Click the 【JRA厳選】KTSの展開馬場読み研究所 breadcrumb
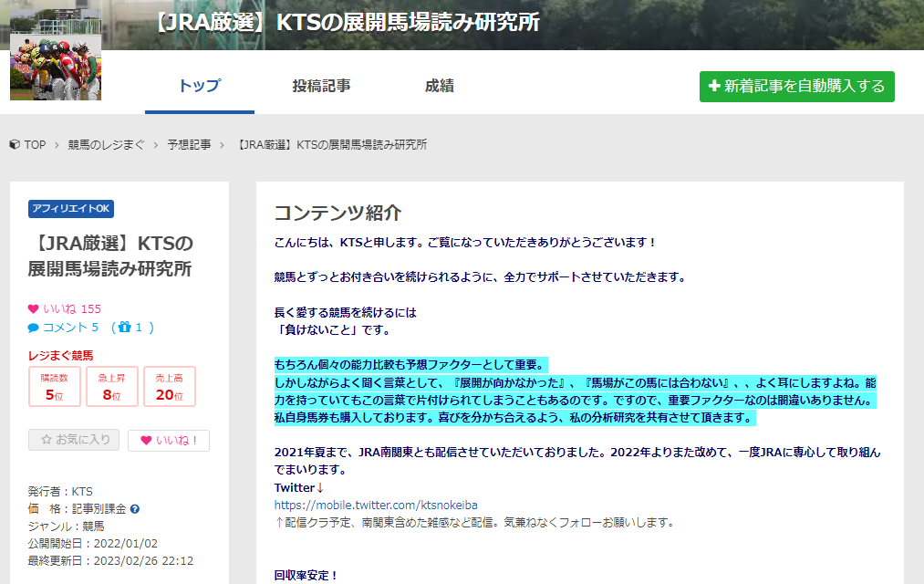The height and width of the screenshot is (584, 924). 330,145
